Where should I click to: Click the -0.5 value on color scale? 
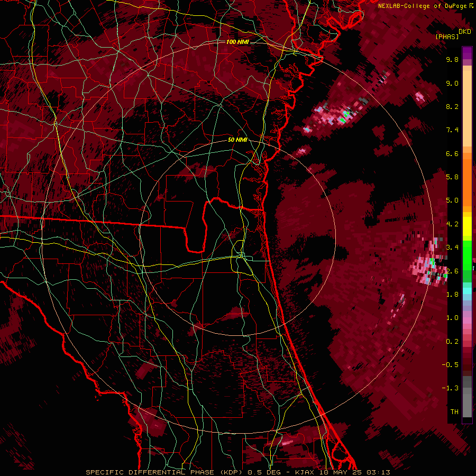[x=450, y=365]
